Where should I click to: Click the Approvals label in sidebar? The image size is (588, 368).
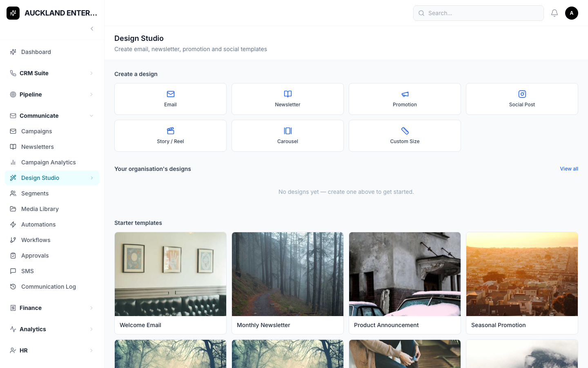click(x=35, y=256)
